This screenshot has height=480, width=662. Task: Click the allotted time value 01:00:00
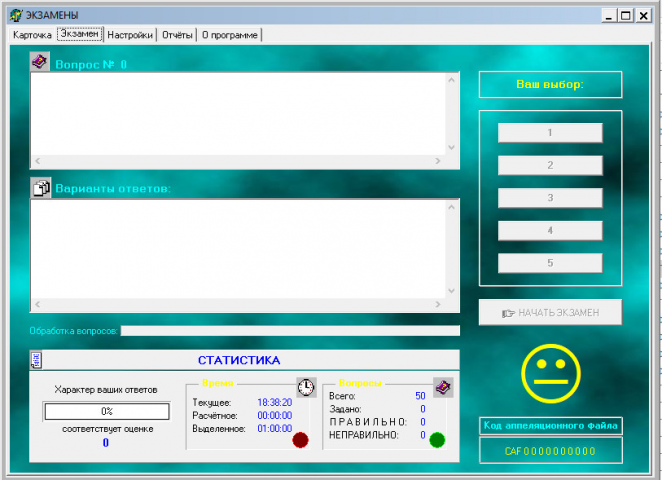coord(275,428)
